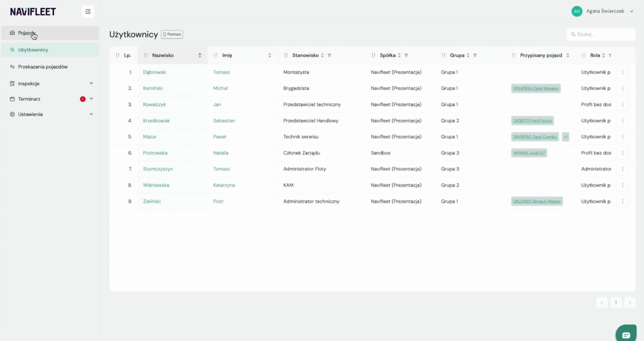Click the Rola column drag handle

pyautogui.click(x=584, y=55)
